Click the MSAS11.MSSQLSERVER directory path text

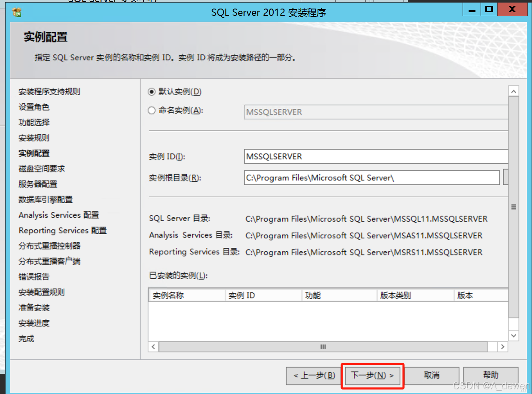(364, 236)
